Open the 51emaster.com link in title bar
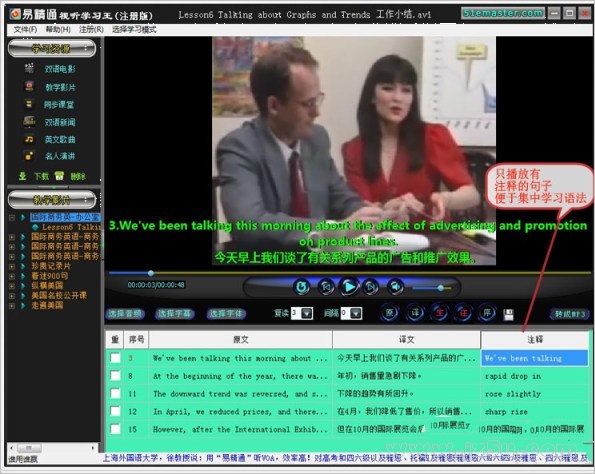The image size is (595, 474). [x=503, y=13]
